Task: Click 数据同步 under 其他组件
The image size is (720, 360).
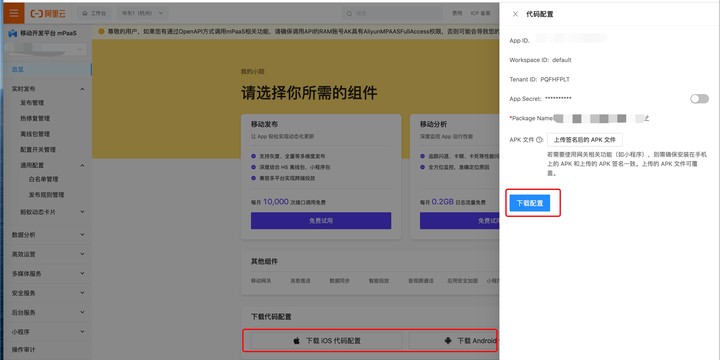Action: tap(340, 281)
